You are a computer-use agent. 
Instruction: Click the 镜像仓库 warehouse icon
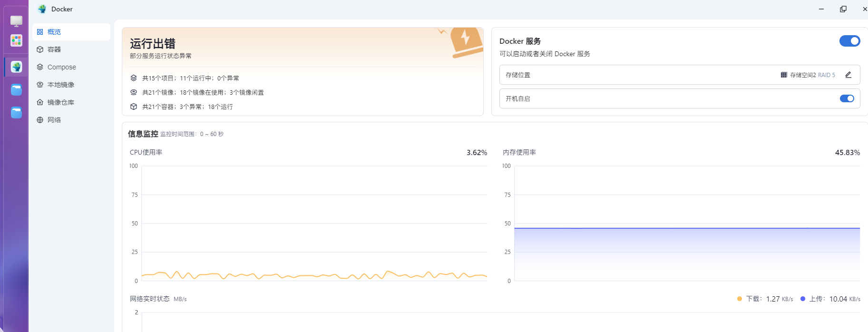point(40,102)
